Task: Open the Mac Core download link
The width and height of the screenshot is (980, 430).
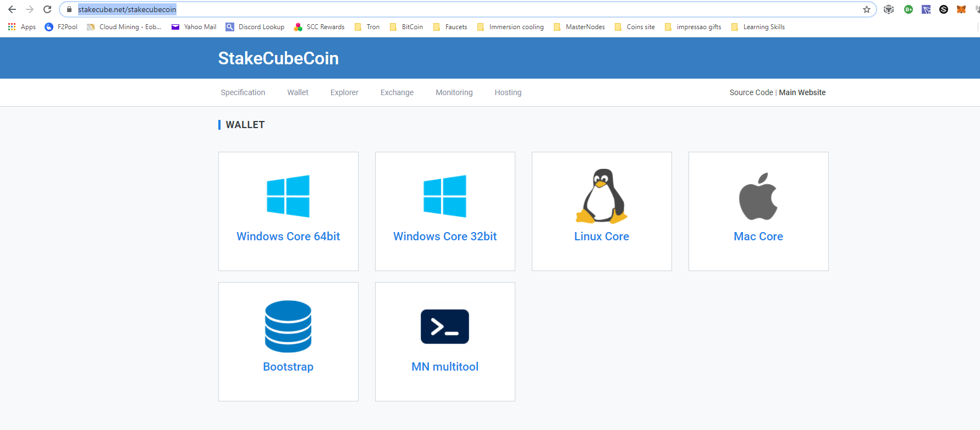Action: [758, 236]
